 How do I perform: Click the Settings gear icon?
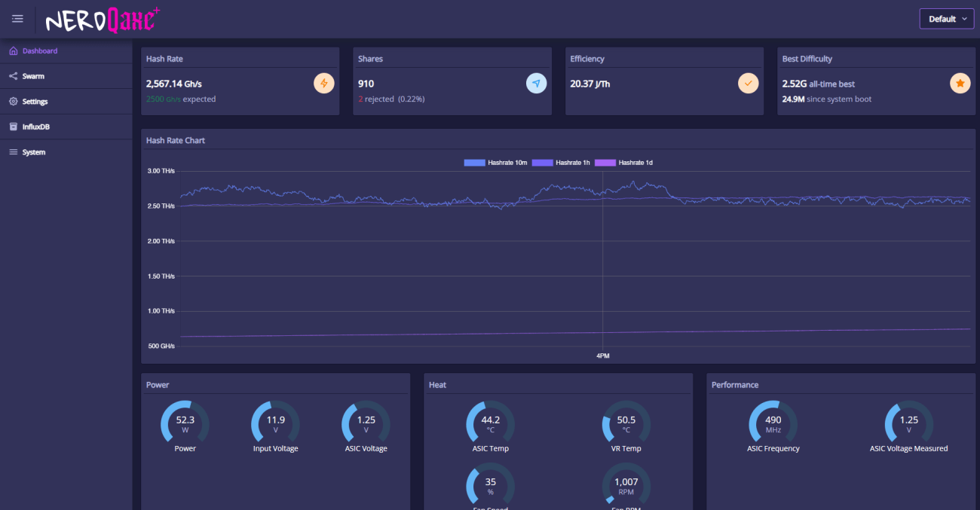12,101
